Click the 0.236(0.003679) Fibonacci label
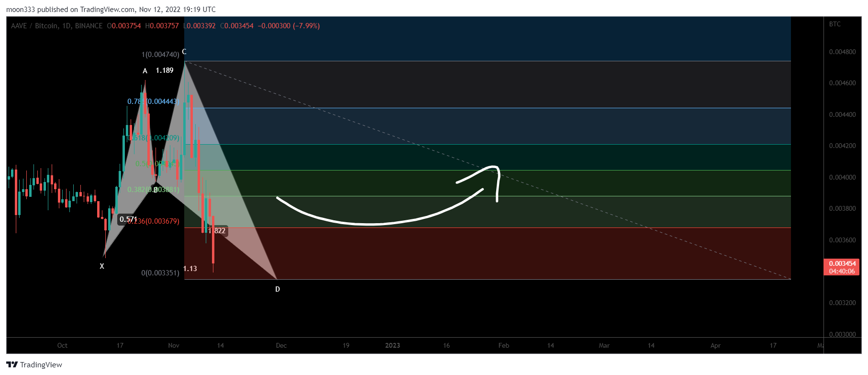 click(x=153, y=221)
